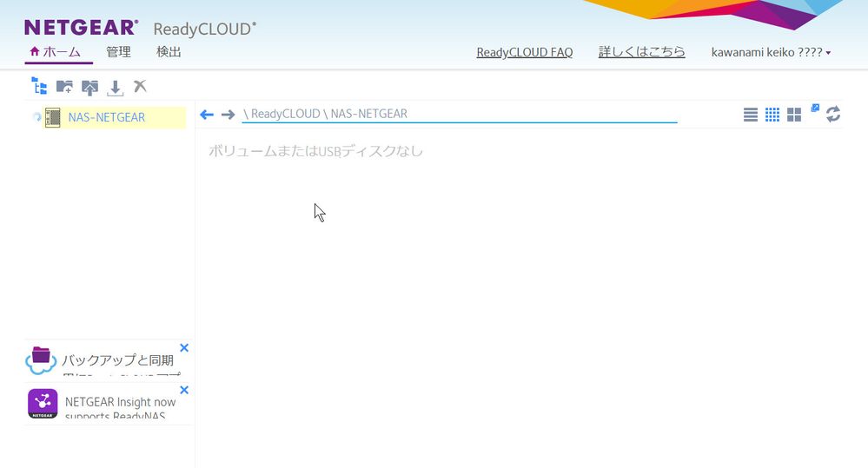Switch to list view layout
The image size is (868, 468).
(x=751, y=115)
